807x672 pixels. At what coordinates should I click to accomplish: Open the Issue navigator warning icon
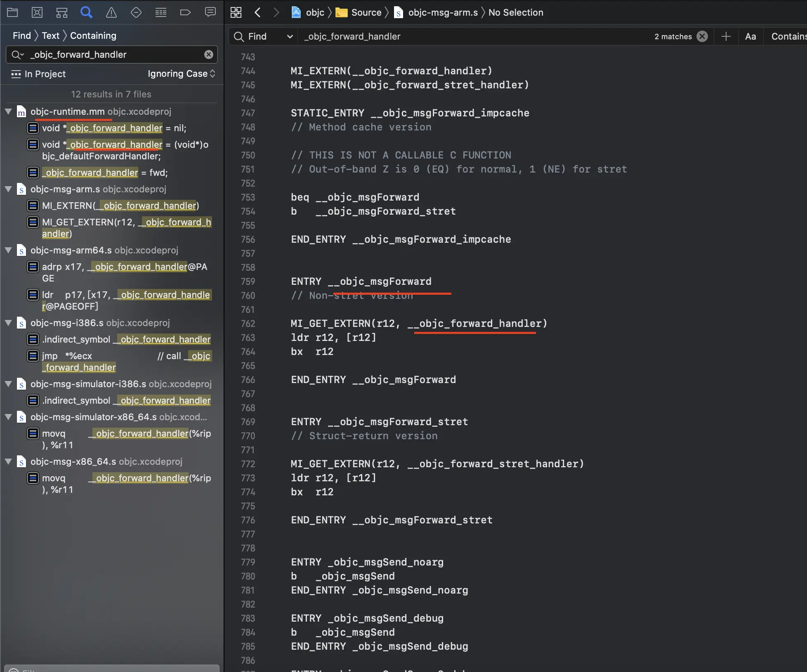point(111,12)
